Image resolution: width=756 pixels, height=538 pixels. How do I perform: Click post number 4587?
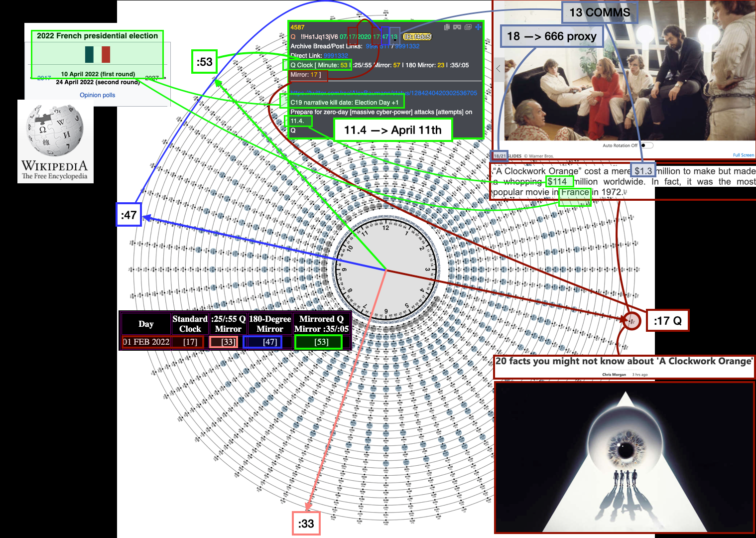297,27
